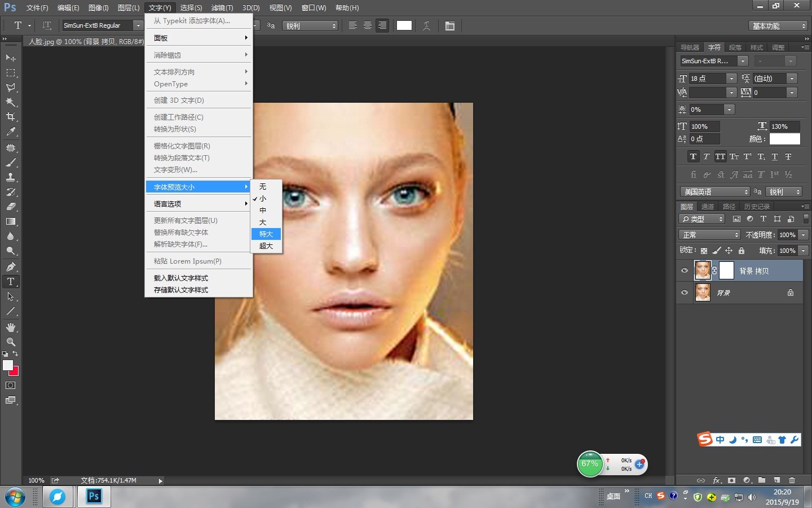Switch to the 段落 panel tab
Image resolution: width=812 pixels, height=508 pixels.
735,47
